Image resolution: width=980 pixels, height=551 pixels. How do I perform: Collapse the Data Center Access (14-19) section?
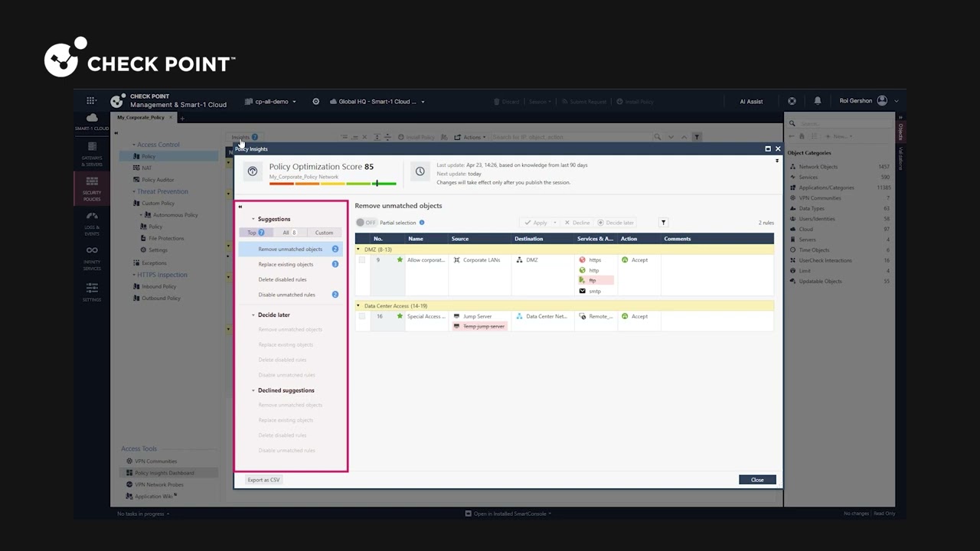click(x=358, y=306)
